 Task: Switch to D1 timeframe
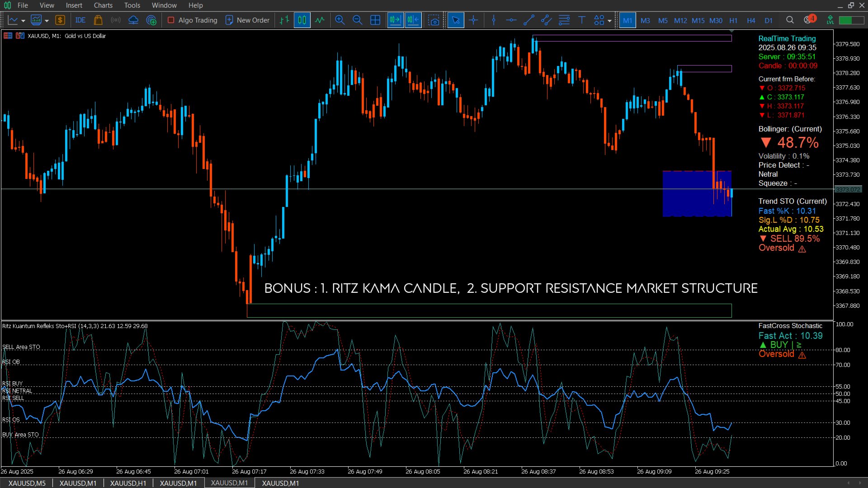[x=769, y=20]
